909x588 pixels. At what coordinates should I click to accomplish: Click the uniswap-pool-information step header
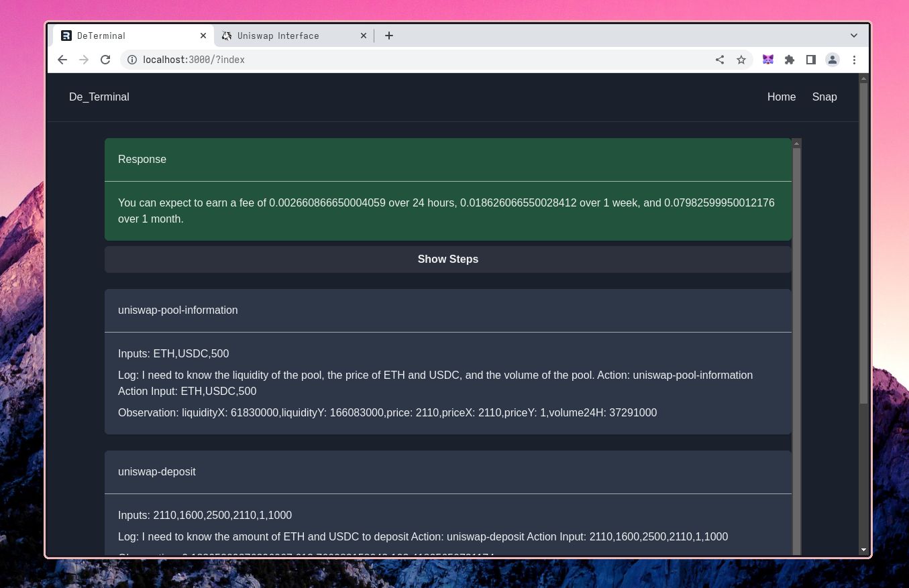(448, 310)
